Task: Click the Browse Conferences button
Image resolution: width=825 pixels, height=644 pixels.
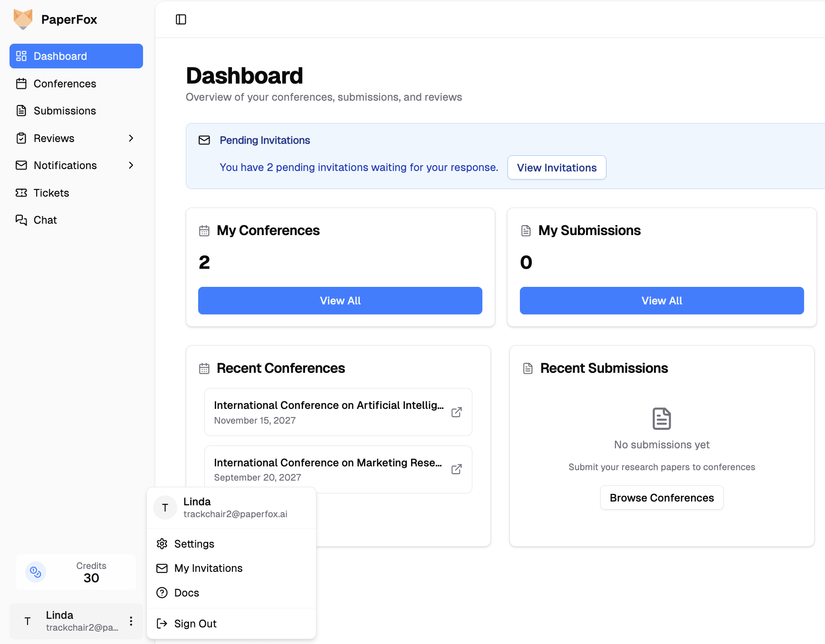Action: (x=662, y=498)
